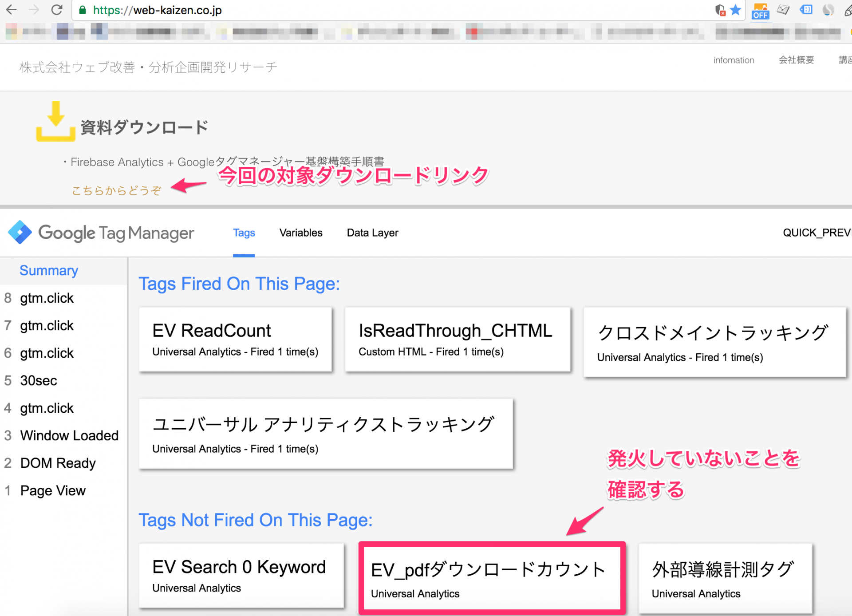Click the 会社概要 nav link
The image size is (852, 616).
(797, 60)
